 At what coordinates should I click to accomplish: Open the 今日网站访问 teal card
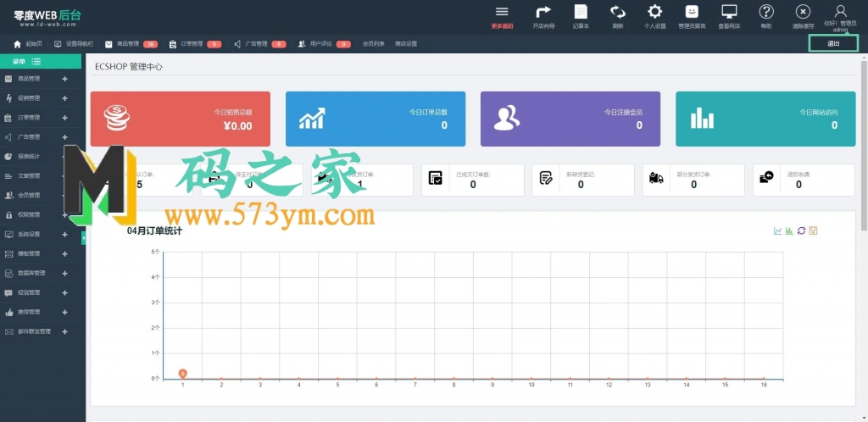[765, 119]
